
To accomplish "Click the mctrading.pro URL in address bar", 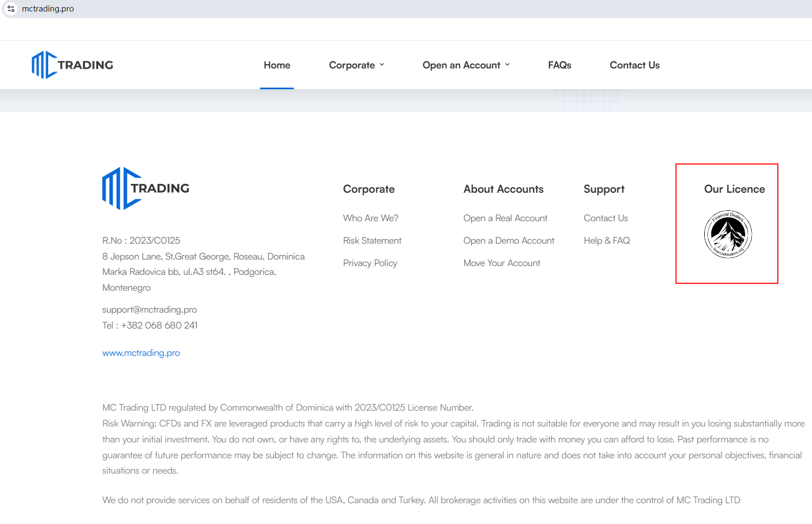I will click(x=48, y=9).
